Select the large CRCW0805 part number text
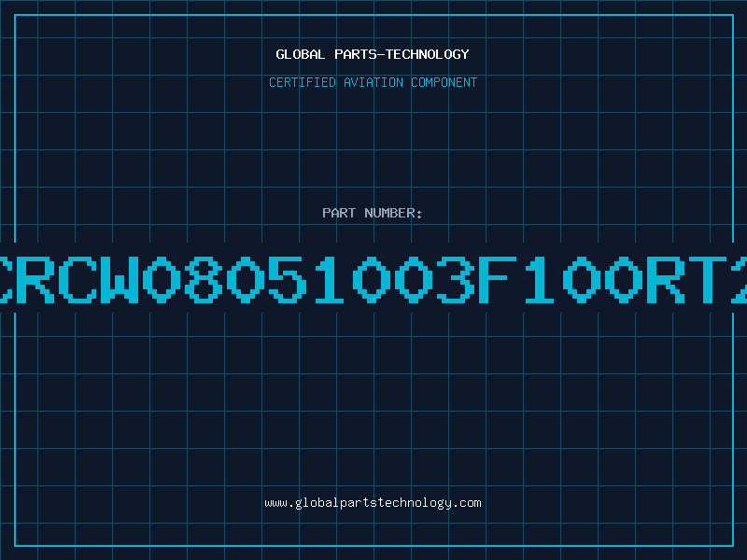747x560 pixels. (373, 280)
